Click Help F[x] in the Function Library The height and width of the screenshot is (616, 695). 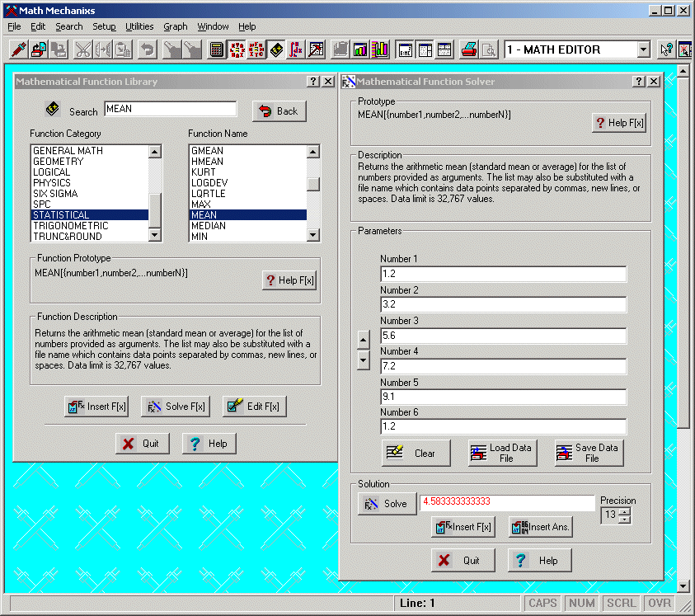tap(289, 280)
